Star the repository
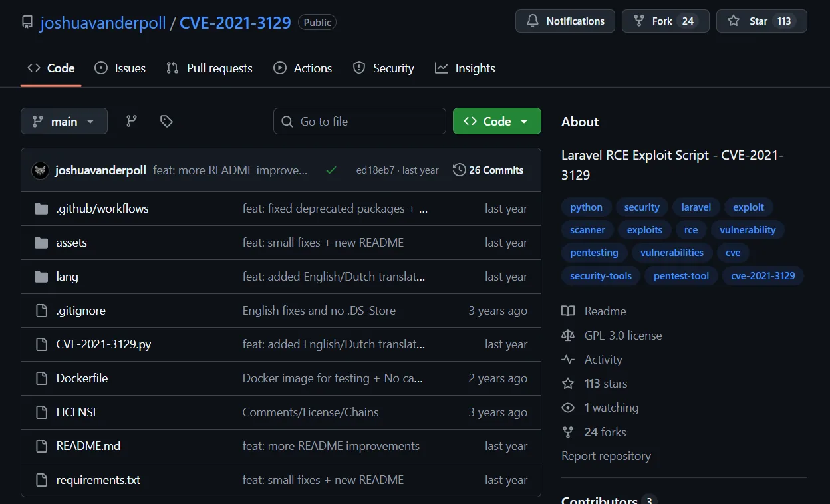 (x=761, y=21)
